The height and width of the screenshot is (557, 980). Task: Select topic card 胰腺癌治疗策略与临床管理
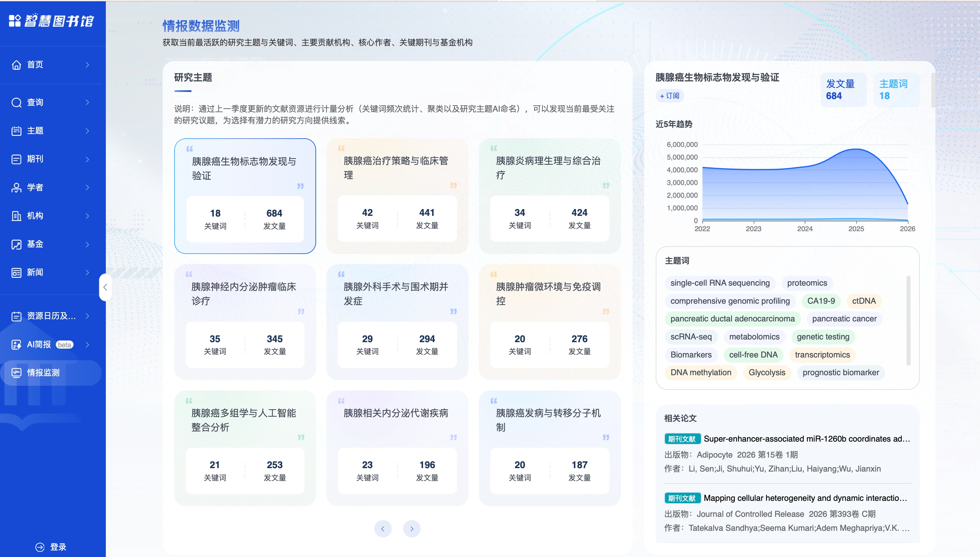click(x=397, y=196)
